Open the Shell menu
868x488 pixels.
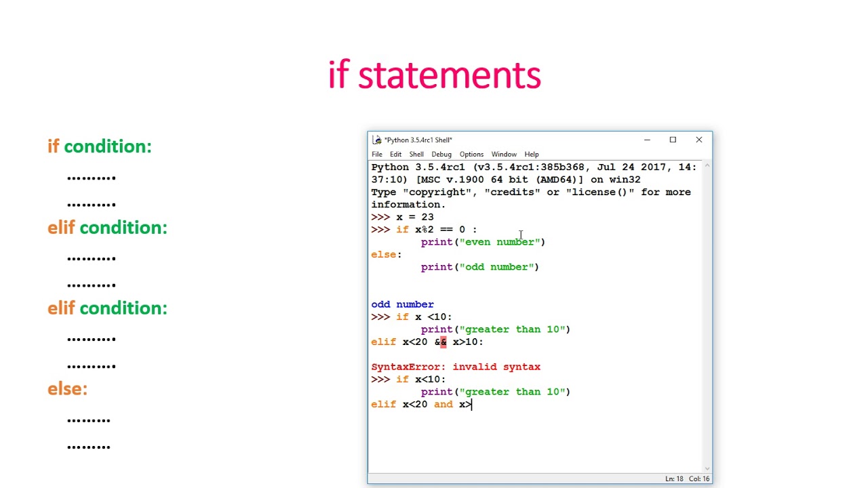416,155
